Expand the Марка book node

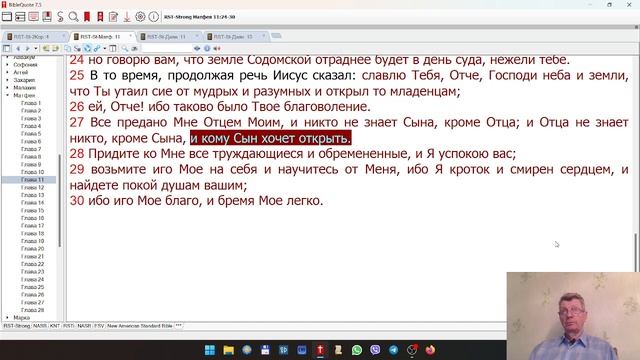click(7, 317)
